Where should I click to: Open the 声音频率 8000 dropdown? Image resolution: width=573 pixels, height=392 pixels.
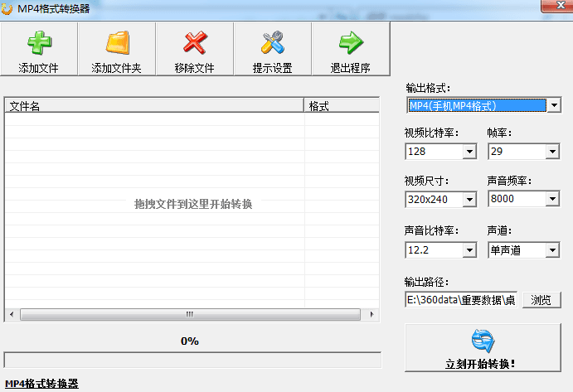(x=552, y=199)
